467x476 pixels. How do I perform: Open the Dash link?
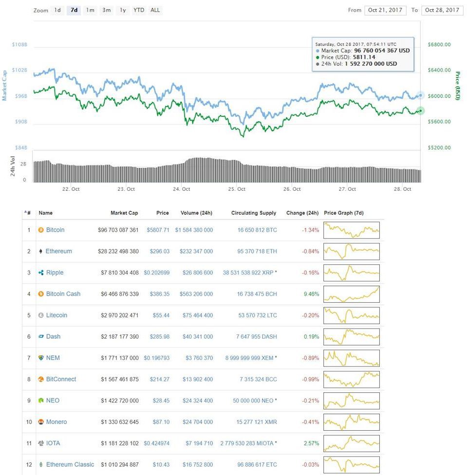[x=53, y=336]
